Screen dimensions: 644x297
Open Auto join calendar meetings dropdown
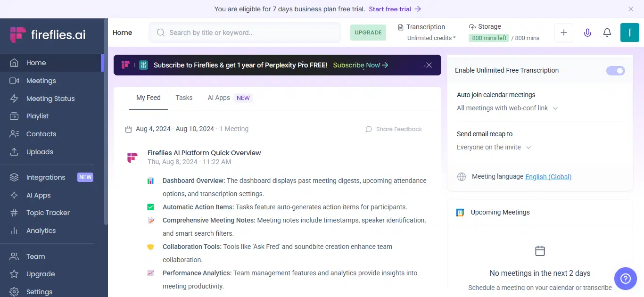pos(507,108)
